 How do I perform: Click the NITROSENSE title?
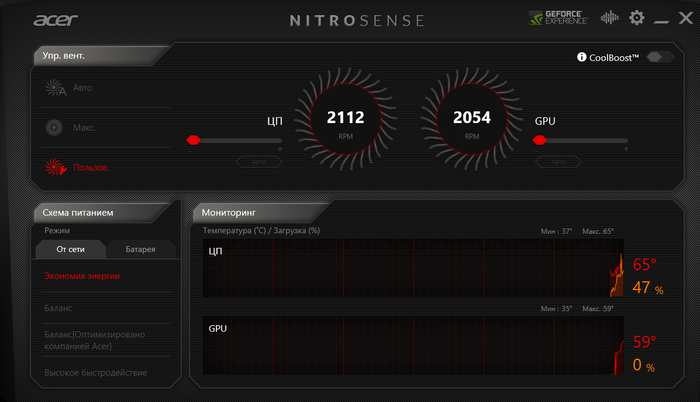tap(357, 21)
